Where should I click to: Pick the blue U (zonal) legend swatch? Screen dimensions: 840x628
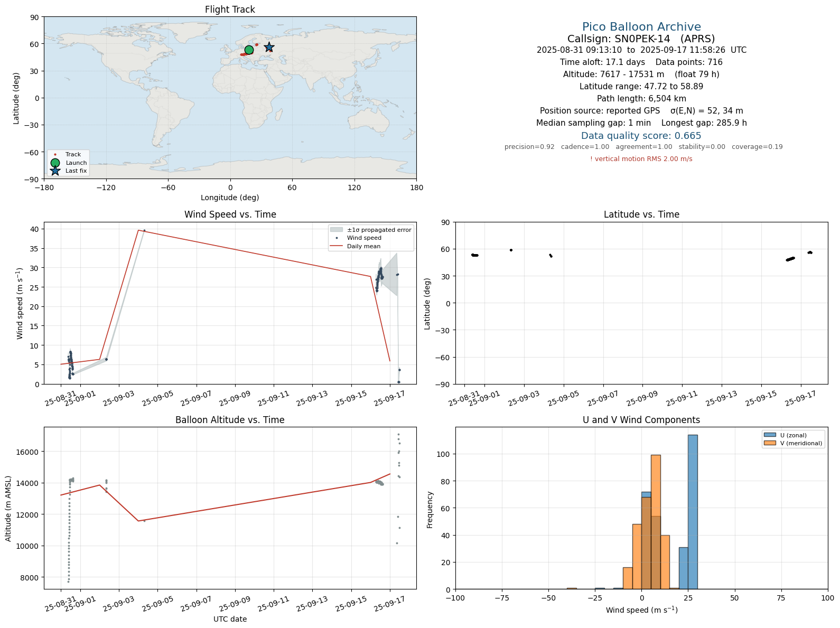pyautogui.click(x=770, y=435)
